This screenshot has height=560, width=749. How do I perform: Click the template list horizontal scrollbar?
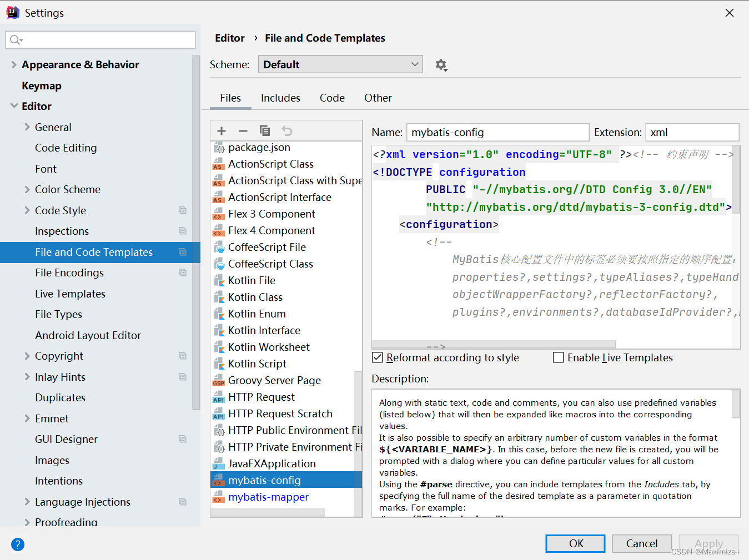click(x=268, y=513)
